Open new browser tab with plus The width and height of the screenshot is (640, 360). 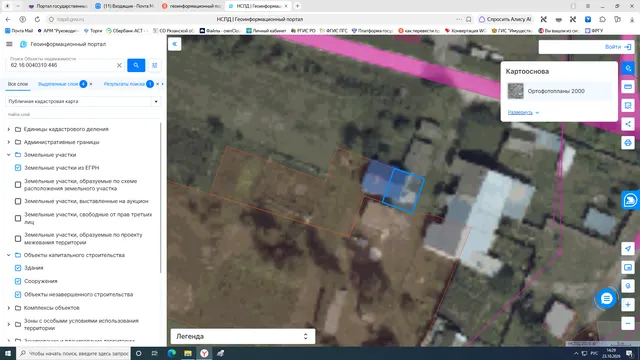tap(298, 6)
